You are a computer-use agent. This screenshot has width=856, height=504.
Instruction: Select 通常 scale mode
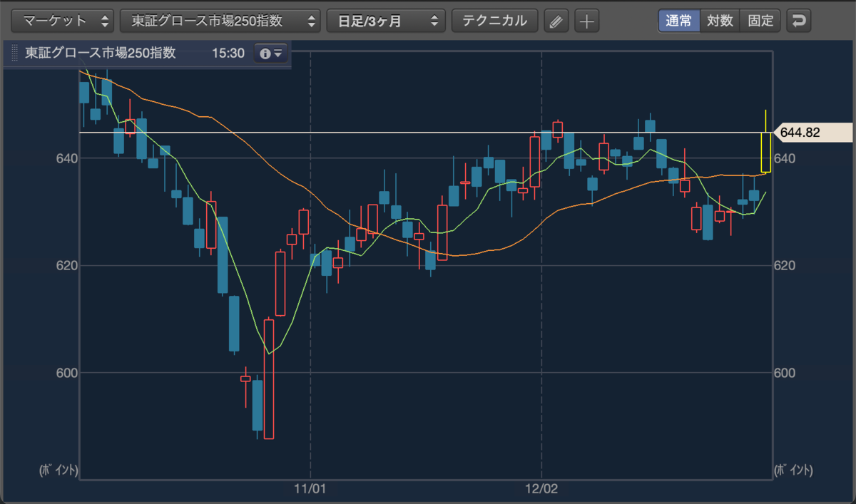[x=678, y=21]
